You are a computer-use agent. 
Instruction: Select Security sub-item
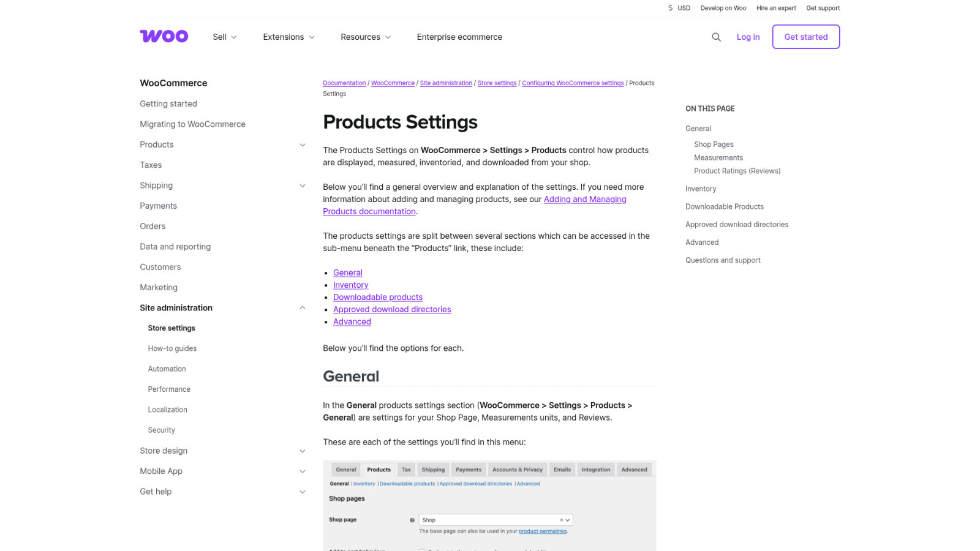[x=161, y=430]
